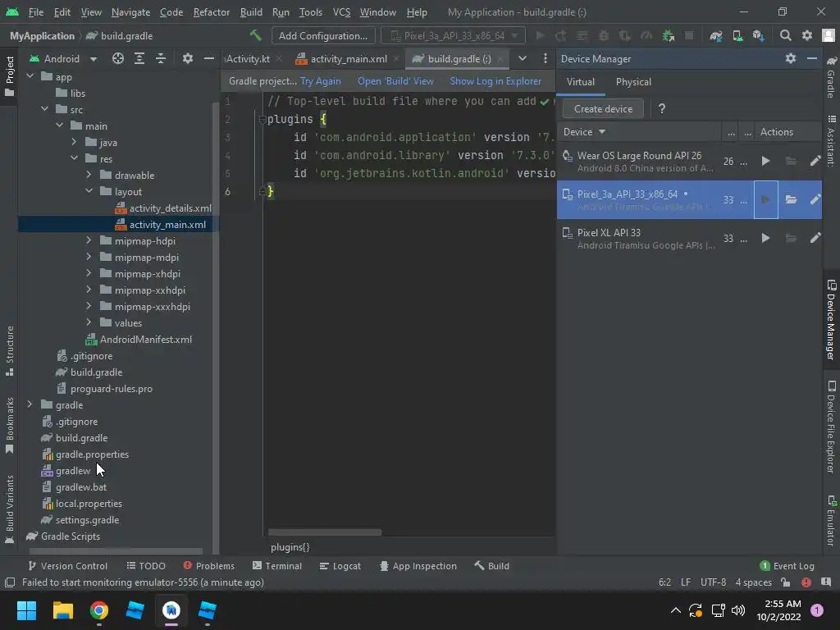Screen dimensions: 840x630
Task: Hide the Project panel with minus icon
Action: click(209, 58)
